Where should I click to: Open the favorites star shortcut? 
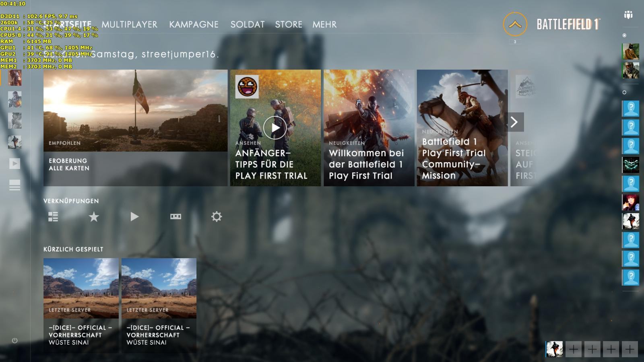94,217
